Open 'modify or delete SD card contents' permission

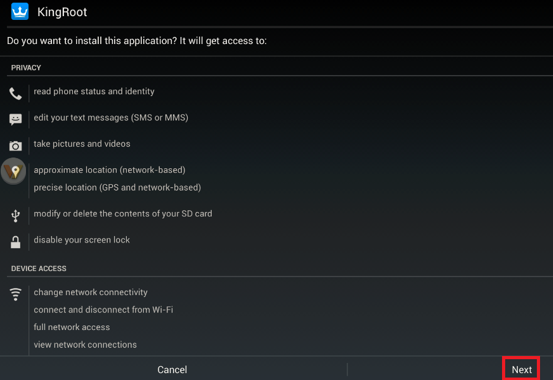coord(123,213)
